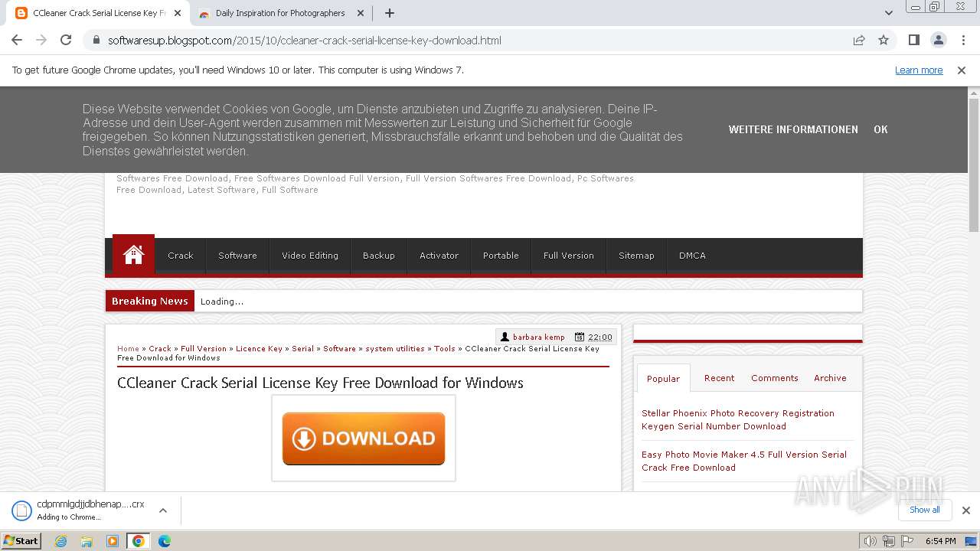Click the Home breadcrumb link

[x=128, y=348]
